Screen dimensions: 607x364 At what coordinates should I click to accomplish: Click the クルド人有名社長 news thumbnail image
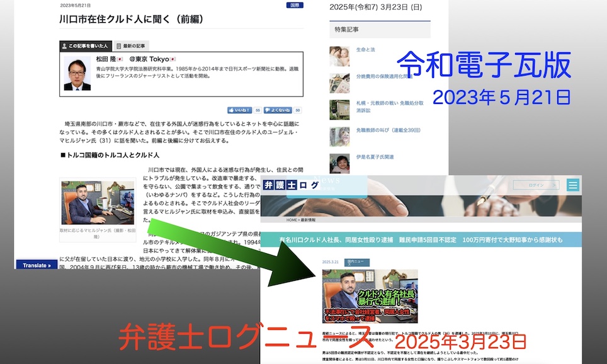pos(370,297)
